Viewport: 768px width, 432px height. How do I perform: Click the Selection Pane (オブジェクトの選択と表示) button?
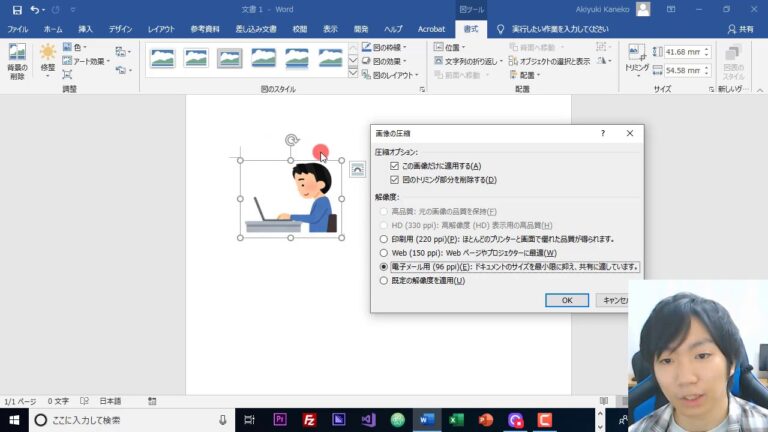550,61
